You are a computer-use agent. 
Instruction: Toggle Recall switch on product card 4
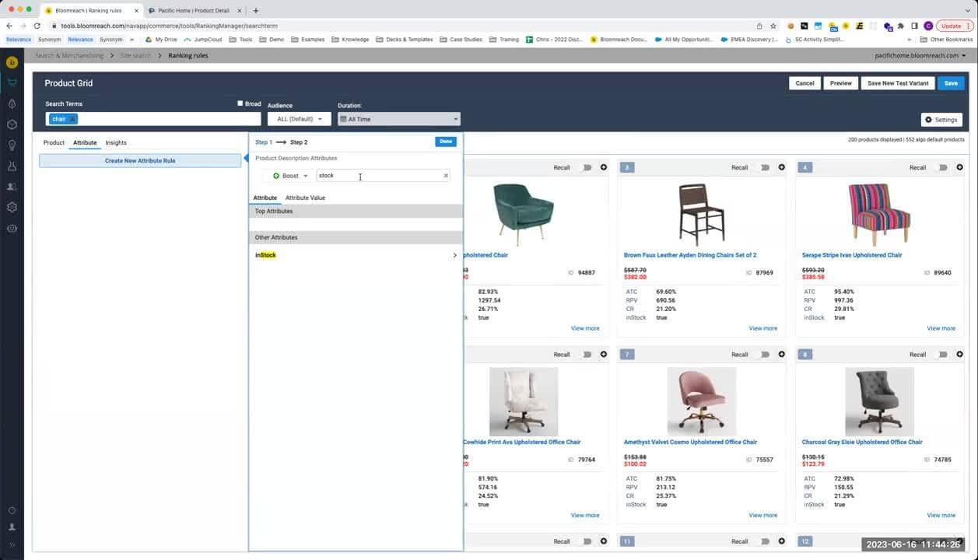coord(942,167)
